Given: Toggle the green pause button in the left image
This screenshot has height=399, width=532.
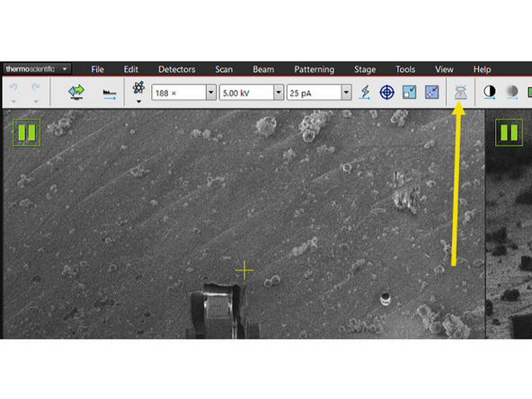Looking at the screenshot, I should pyautogui.click(x=27, y=133).
